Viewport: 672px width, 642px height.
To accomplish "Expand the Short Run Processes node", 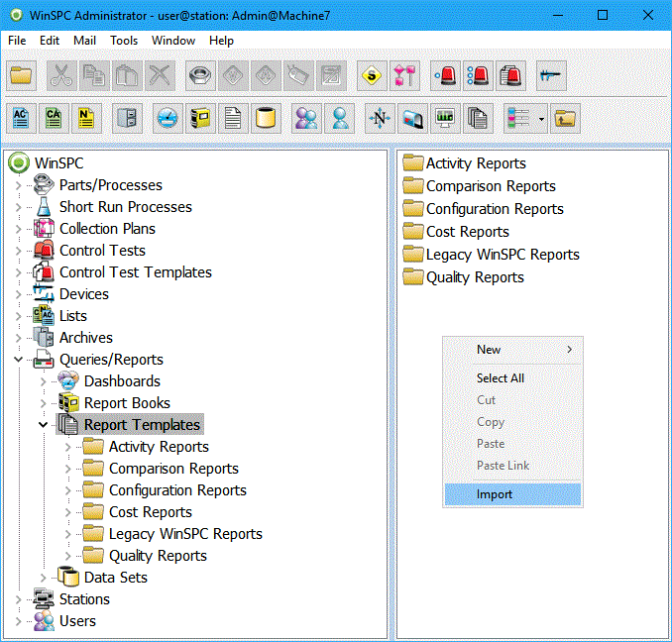I will pyautogui.click(x=19, y=207).
